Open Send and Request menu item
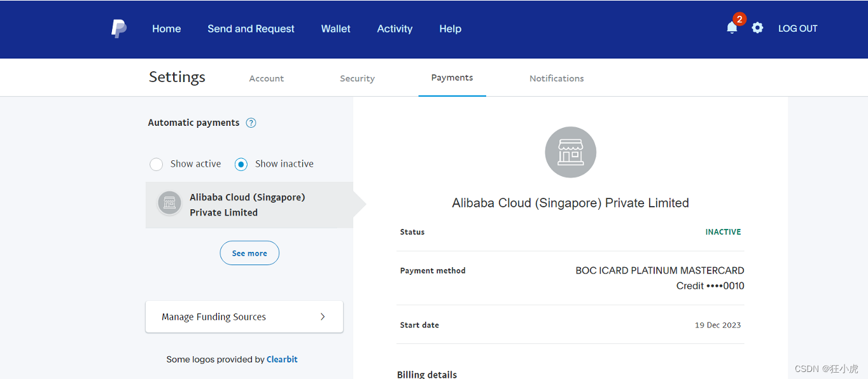The width and height of the screenshot is (868, 379). click(x=251, y=29)
